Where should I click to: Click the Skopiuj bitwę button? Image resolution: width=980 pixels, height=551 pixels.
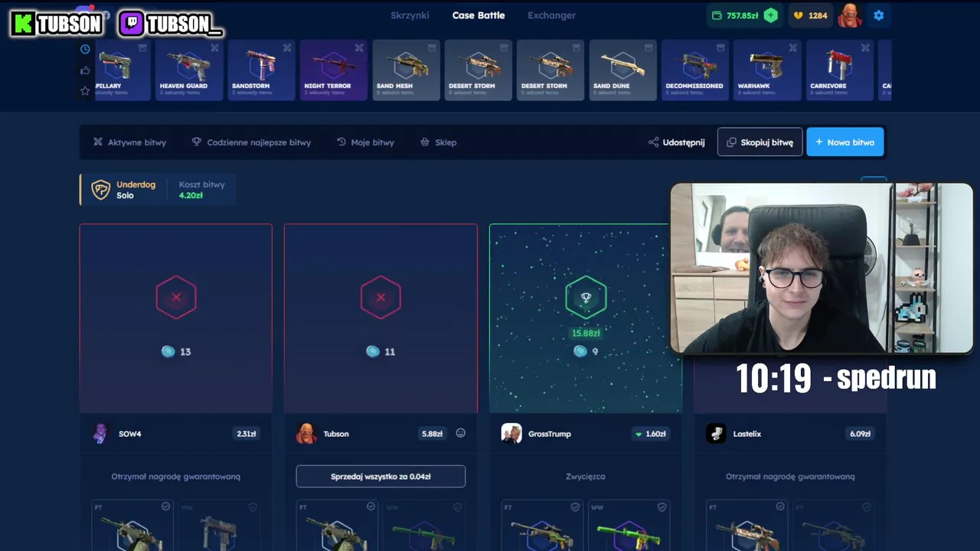(x=759, y=142)
